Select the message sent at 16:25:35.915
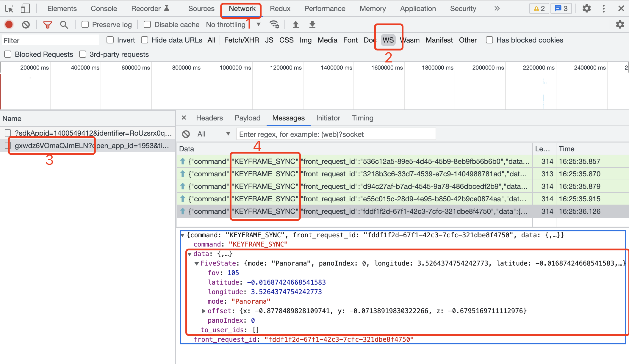The height and width of the screenshot is (364, 629). click(x=403, y=199)
